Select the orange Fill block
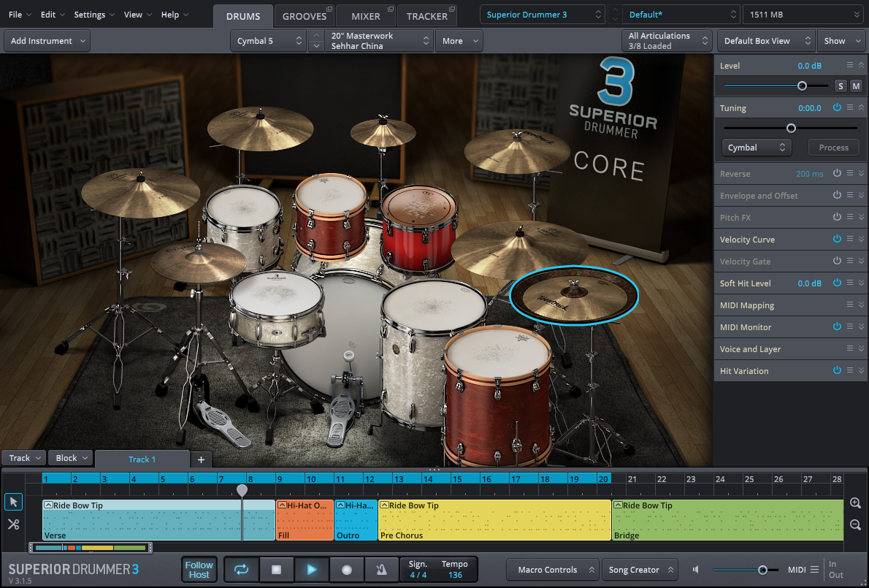Screen dimensions: 869x588 pyautogui.click(x=305, y=520)
